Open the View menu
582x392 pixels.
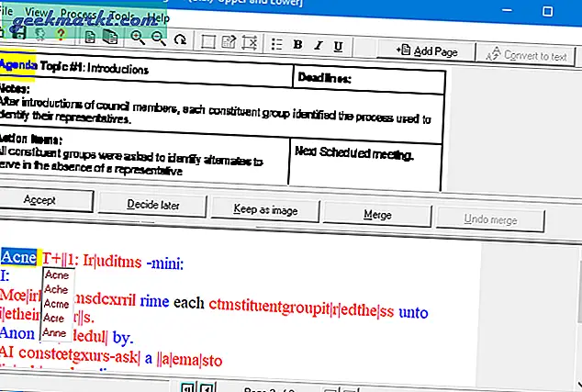tap(37, 12)
